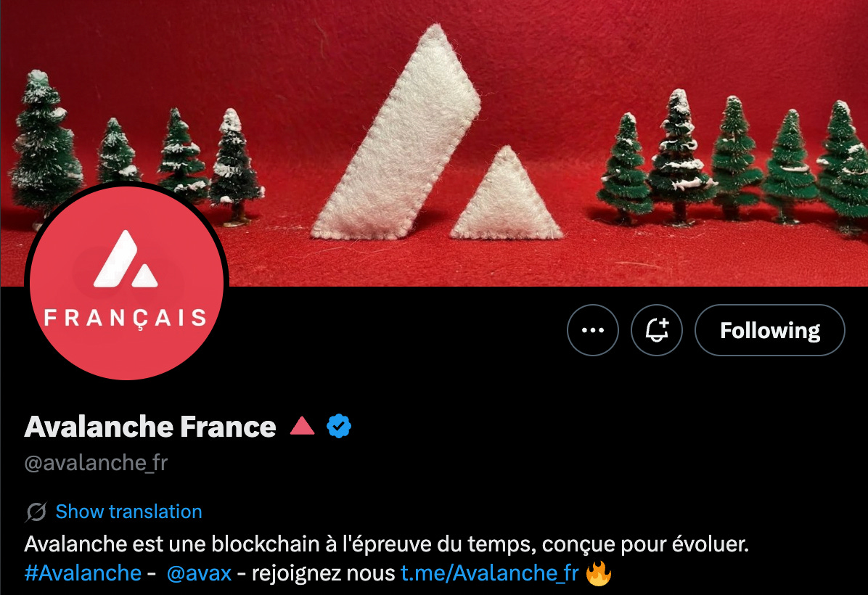Click the Avalanche France display name

point(150,427)
